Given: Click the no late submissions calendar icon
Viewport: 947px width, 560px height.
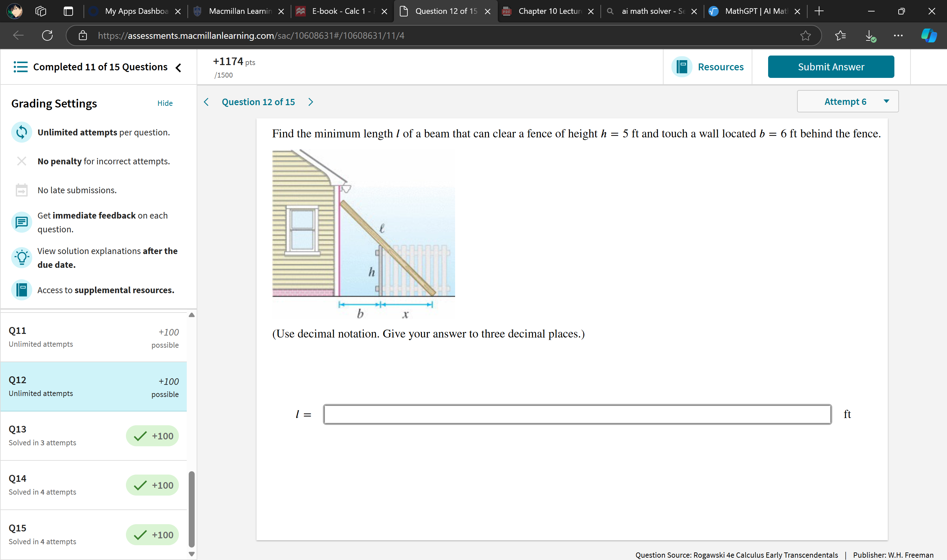Looking at the screenshot, I should point(21,190).
